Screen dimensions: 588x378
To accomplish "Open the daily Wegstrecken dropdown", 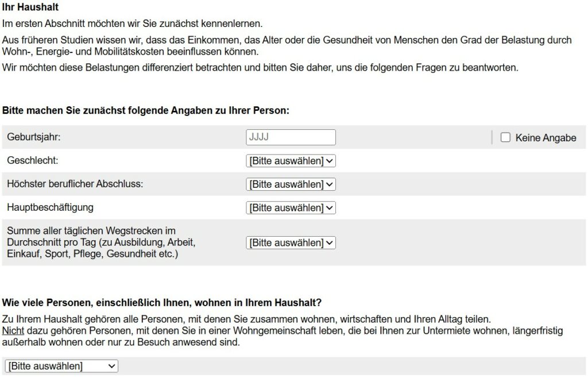I will point(291,242).
